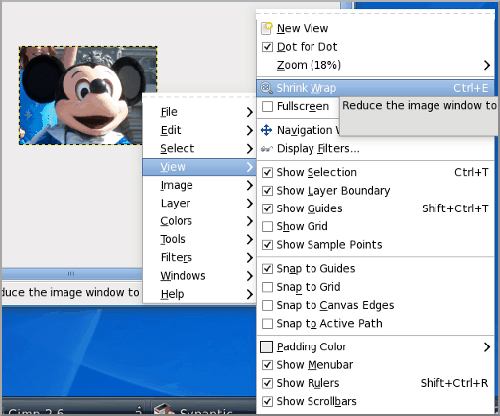The height and width of the screenshot is (416, 500).
Task: Click the horizontal scrollbar grip in image window
Action: point(71,274)
